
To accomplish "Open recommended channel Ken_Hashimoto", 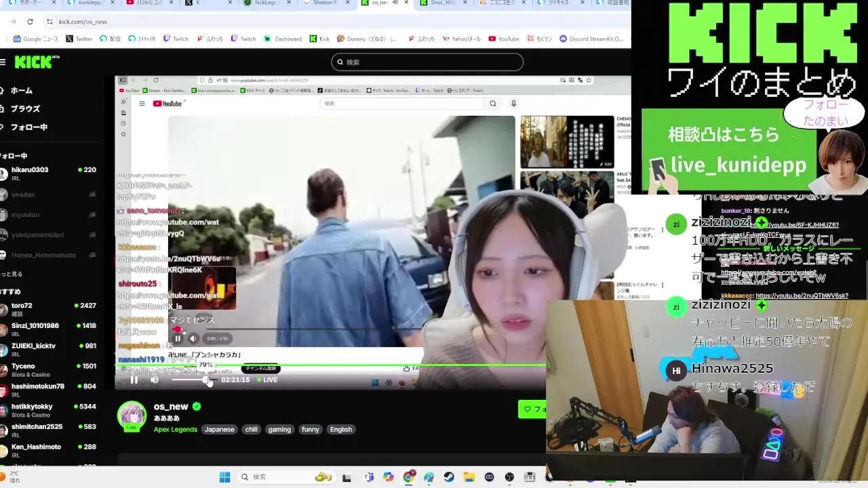I will pyautogui.click(x=49, y=451).
